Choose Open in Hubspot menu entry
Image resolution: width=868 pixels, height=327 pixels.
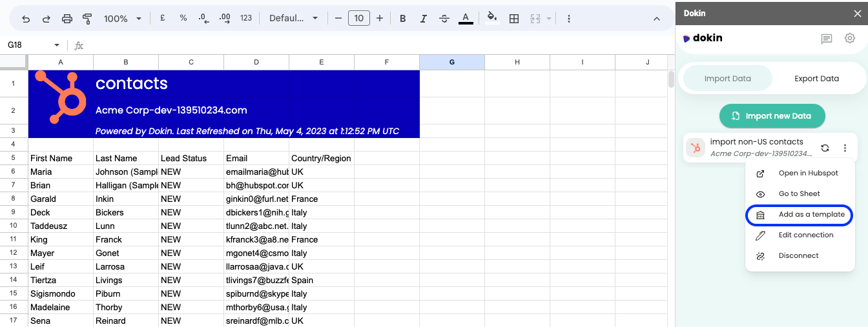pos(801,173)
